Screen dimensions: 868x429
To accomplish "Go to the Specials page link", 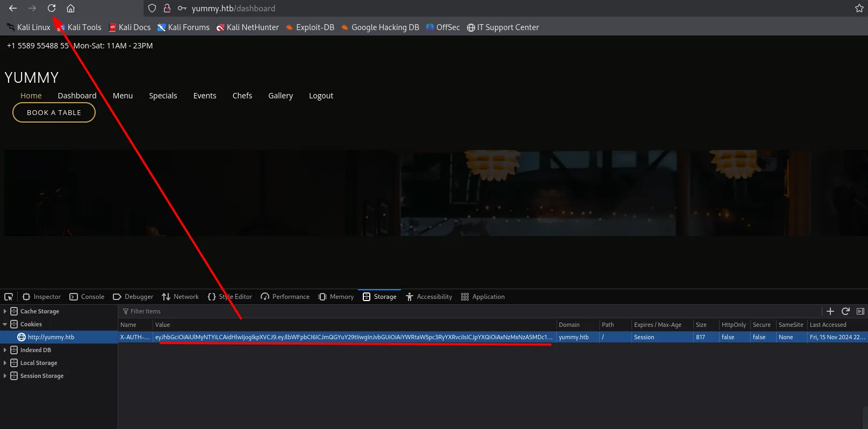I will pyautogui.click(x=163, y=96).
